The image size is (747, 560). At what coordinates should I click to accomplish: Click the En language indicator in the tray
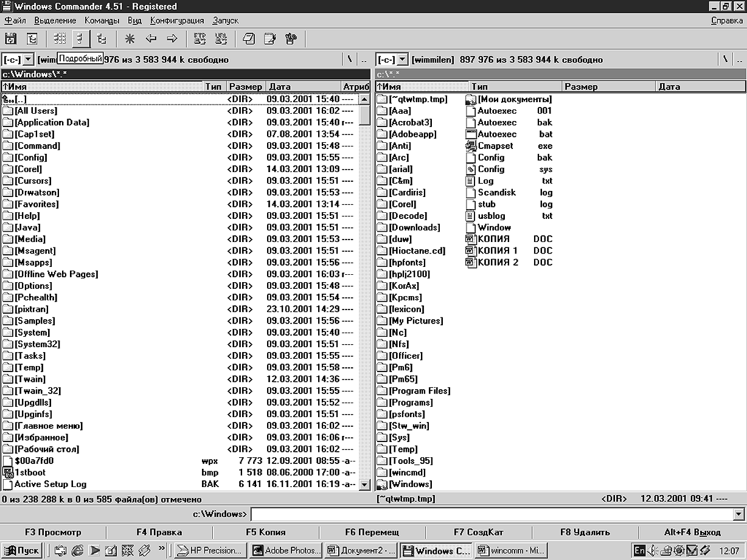pos(639,550)
